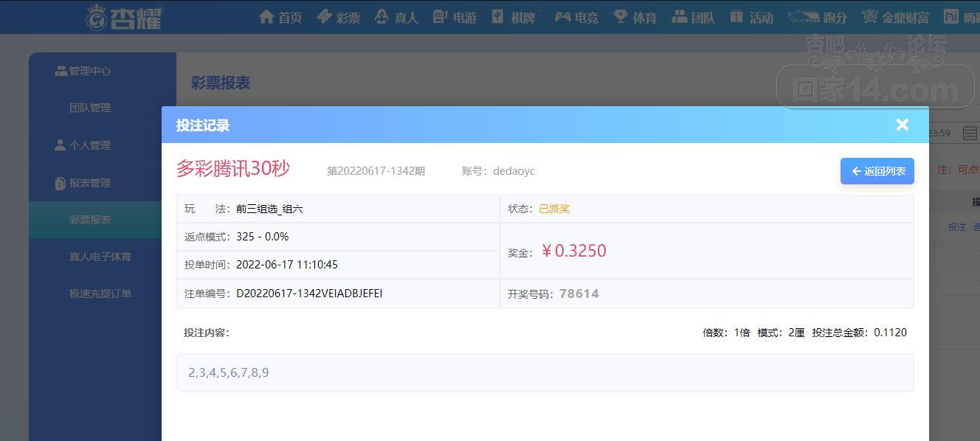Viewport: 980px width, 441px height.
Task: Open the 体育 sports nav item
Action: tap(635, 17)
